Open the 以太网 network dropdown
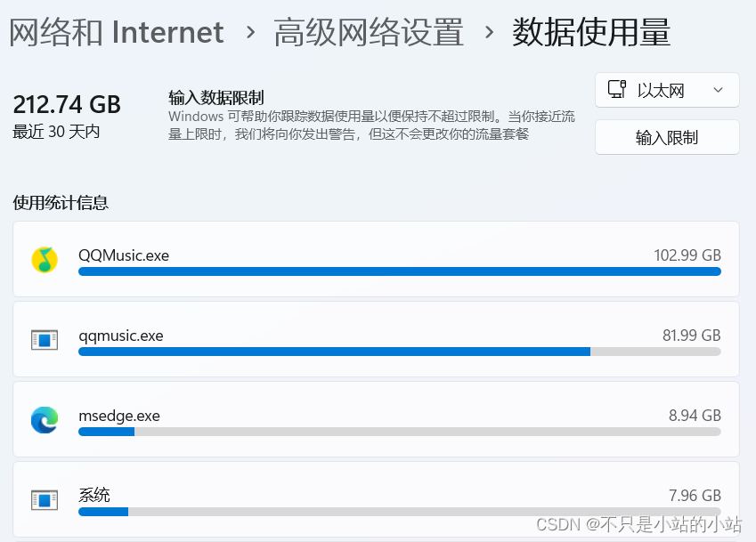Viewport: 756px width, 542px height. click(x=666, y=90)
